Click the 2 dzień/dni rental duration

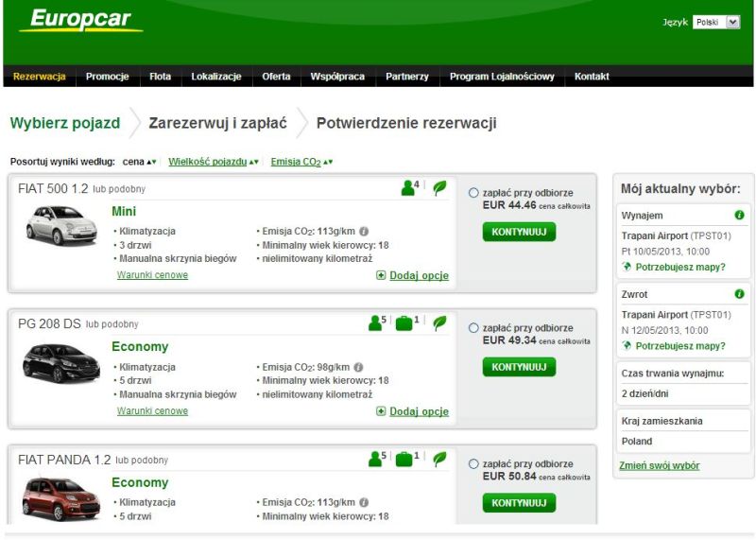click(x=644, y=393)
